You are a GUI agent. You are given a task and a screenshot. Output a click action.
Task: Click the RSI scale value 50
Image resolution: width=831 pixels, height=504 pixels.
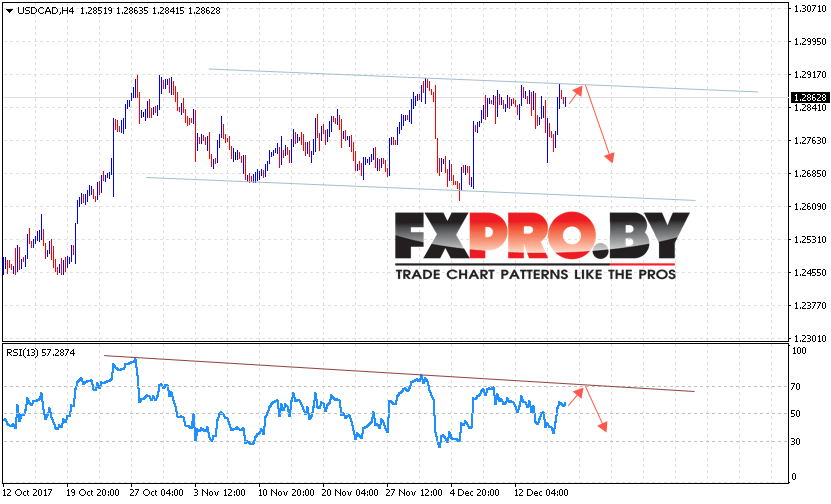(x=795, y=414)
